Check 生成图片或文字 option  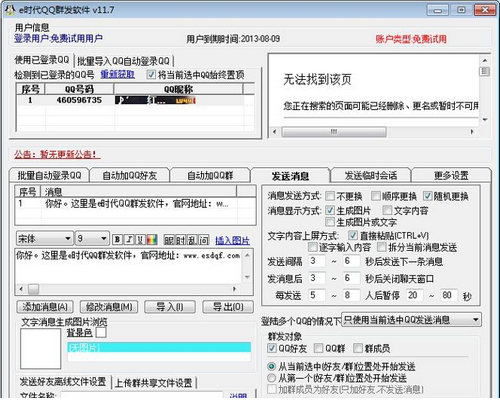(330, 222)
